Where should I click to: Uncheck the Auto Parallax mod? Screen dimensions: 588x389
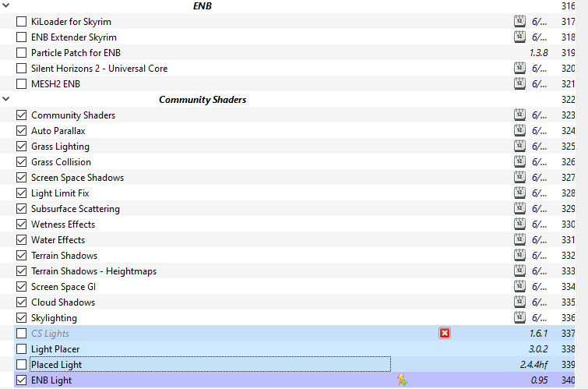[21, 131]
